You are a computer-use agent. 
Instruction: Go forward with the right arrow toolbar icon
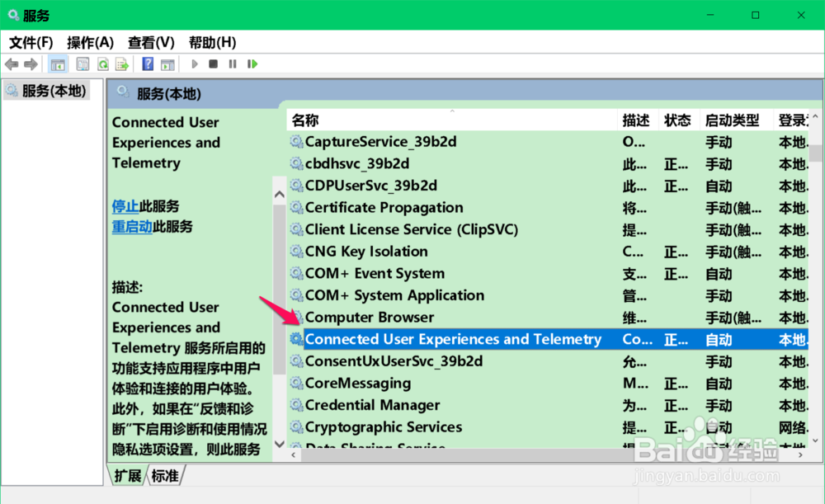point(31,64)
